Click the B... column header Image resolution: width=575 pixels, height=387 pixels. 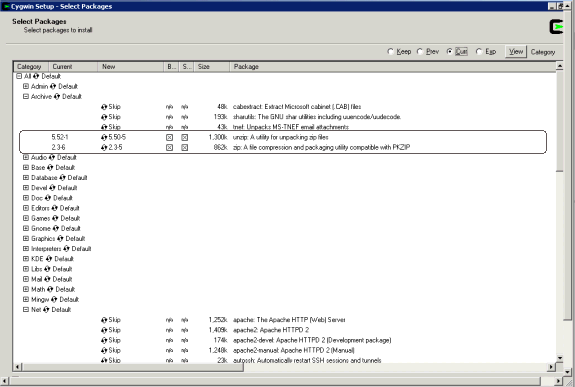171,67
